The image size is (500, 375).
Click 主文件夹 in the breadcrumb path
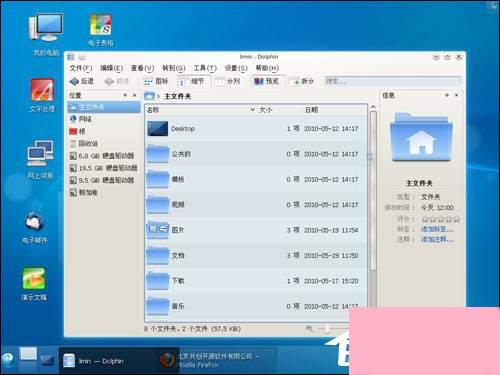[x=178, y=96]
